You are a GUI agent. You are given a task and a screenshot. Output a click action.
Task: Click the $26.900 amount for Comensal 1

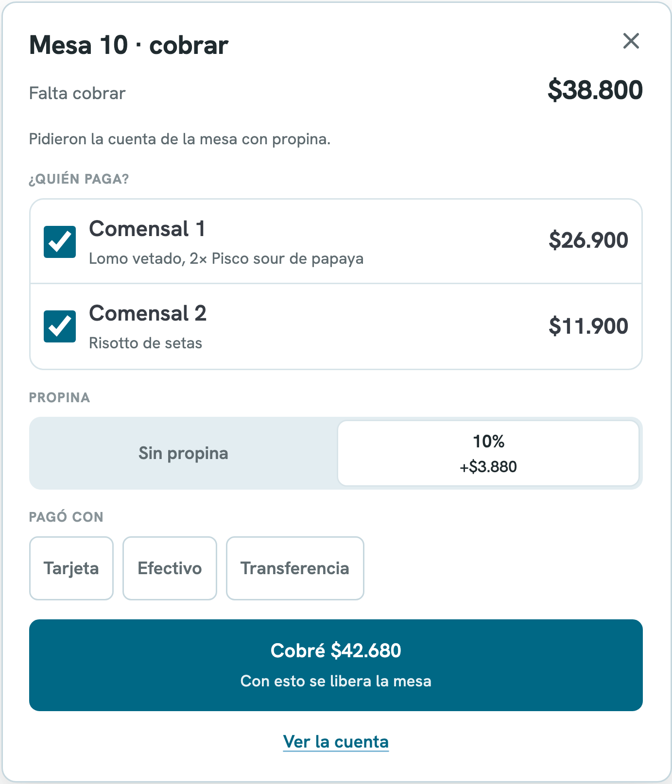point(588,240)
